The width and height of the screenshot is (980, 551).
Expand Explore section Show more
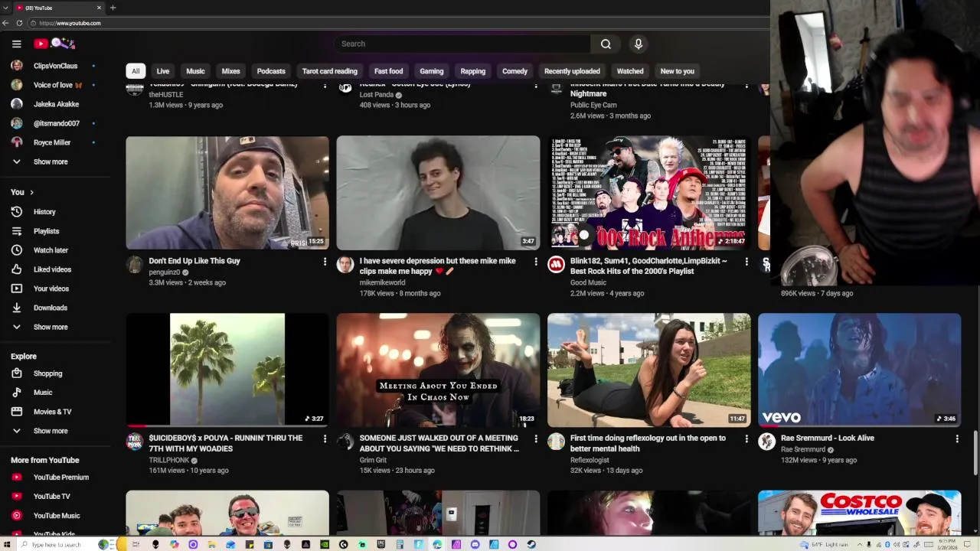(x=51, y=431)
